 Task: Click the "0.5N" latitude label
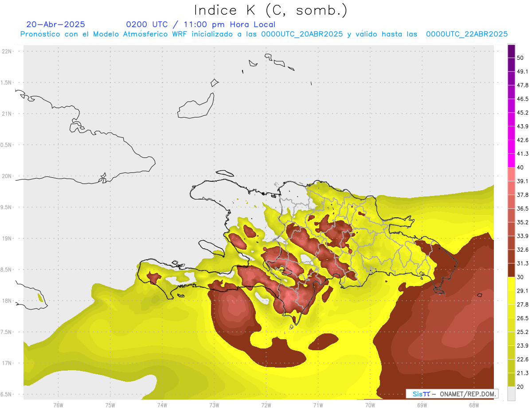click(6, 145)
